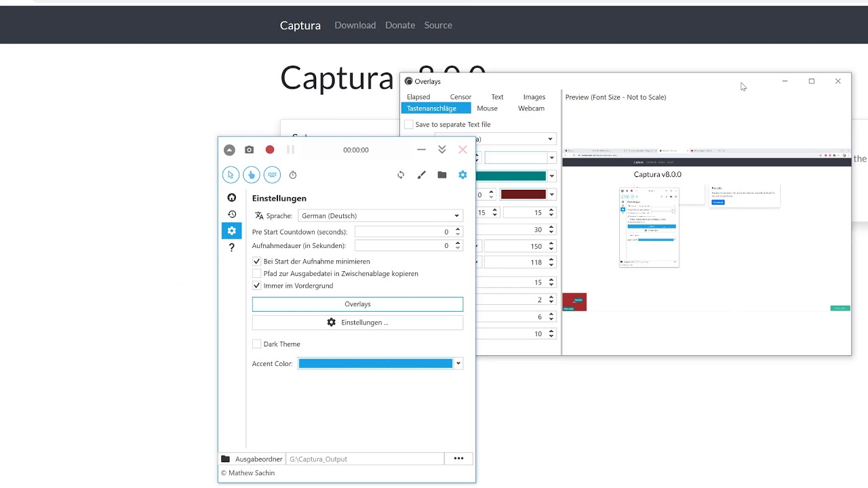The width and height of the screenshot is (868, 488).
Task: Click the Captura logo icon in Overlays title bar
Action: 408,81
